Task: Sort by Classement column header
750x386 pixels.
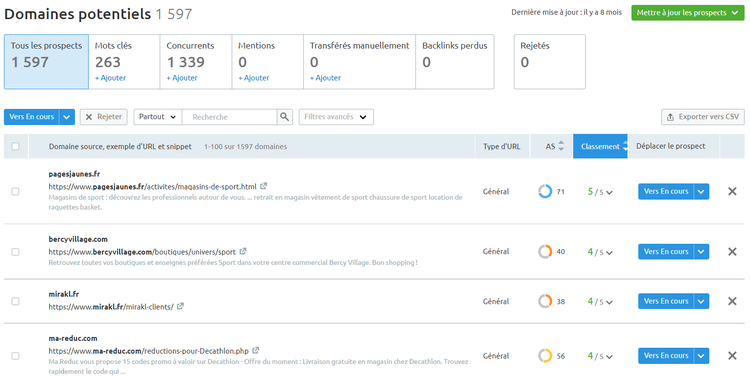Action: click(600, 146)
